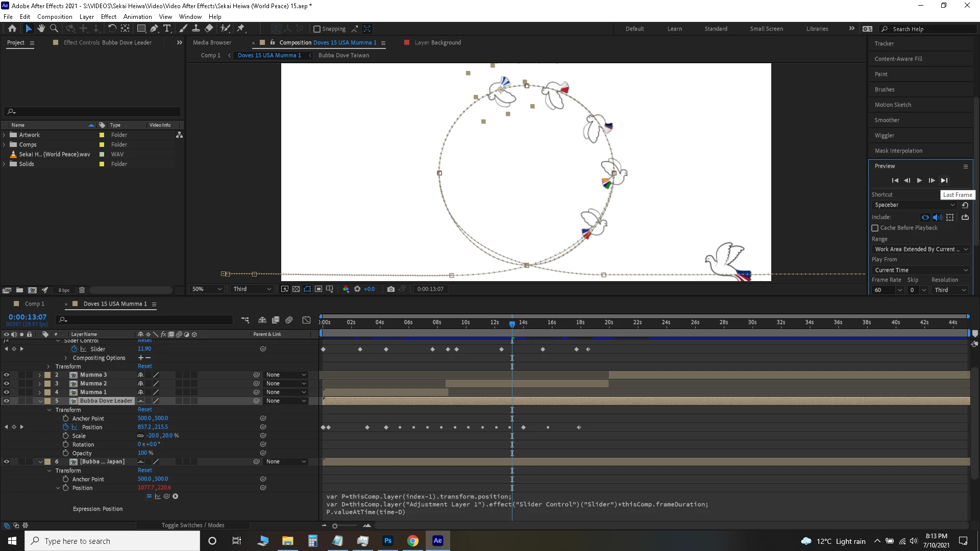
Task: Expand the Artwork folder
Action: tap(5, 135)
